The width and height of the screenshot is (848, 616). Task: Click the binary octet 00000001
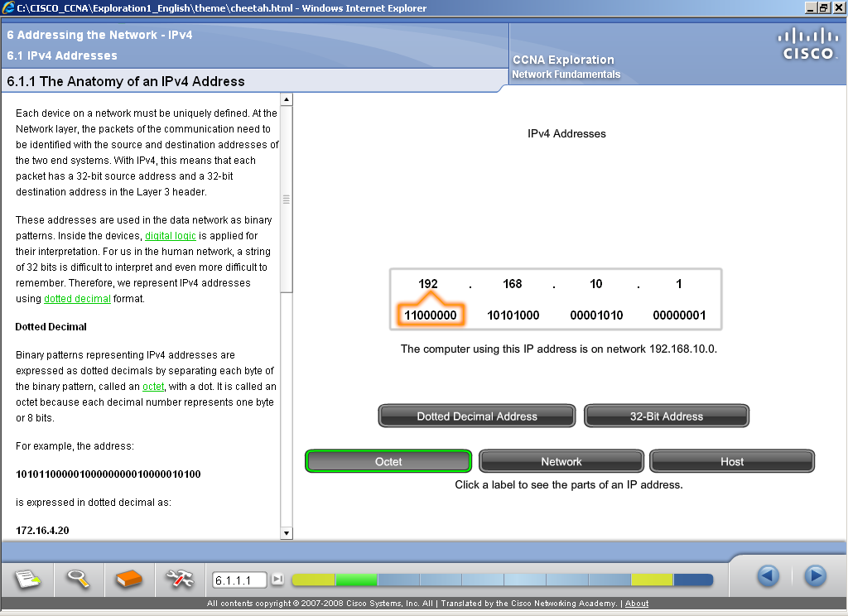(x=679, y=315)
